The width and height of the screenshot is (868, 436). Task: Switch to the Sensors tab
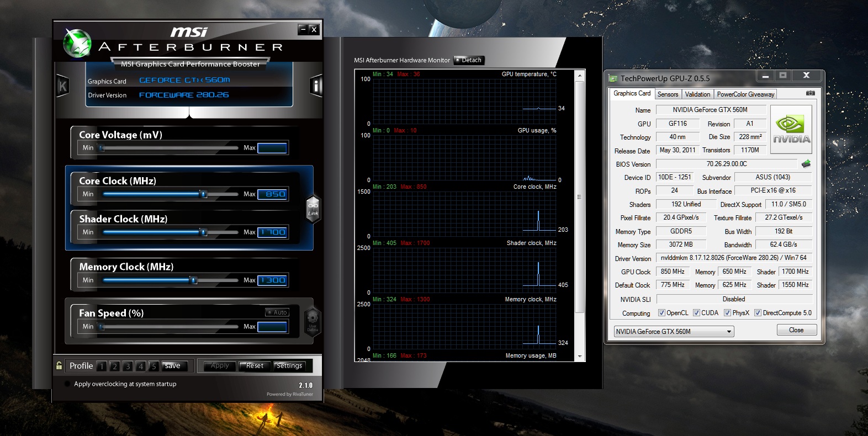click(668, 94)
